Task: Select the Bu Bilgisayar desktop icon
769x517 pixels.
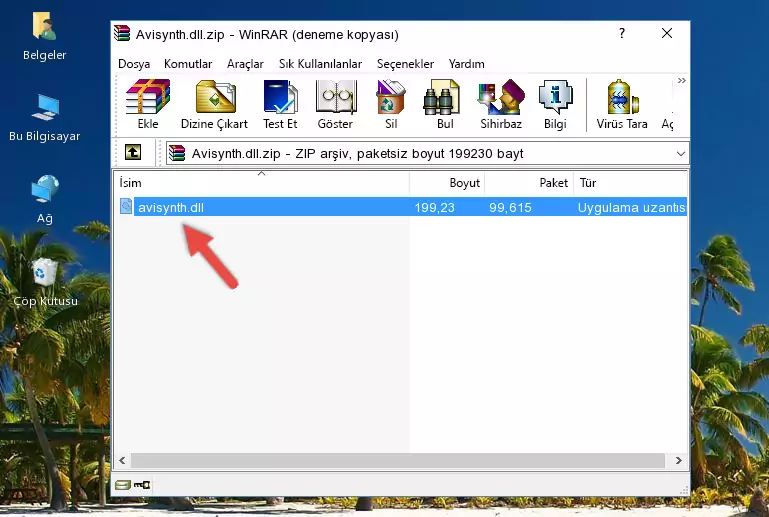Action: 44,118
